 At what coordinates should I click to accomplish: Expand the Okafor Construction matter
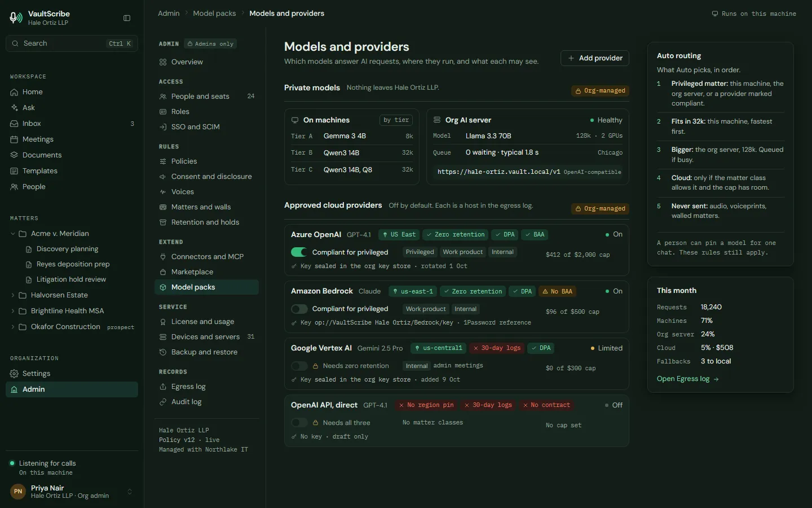click(13, 327)
